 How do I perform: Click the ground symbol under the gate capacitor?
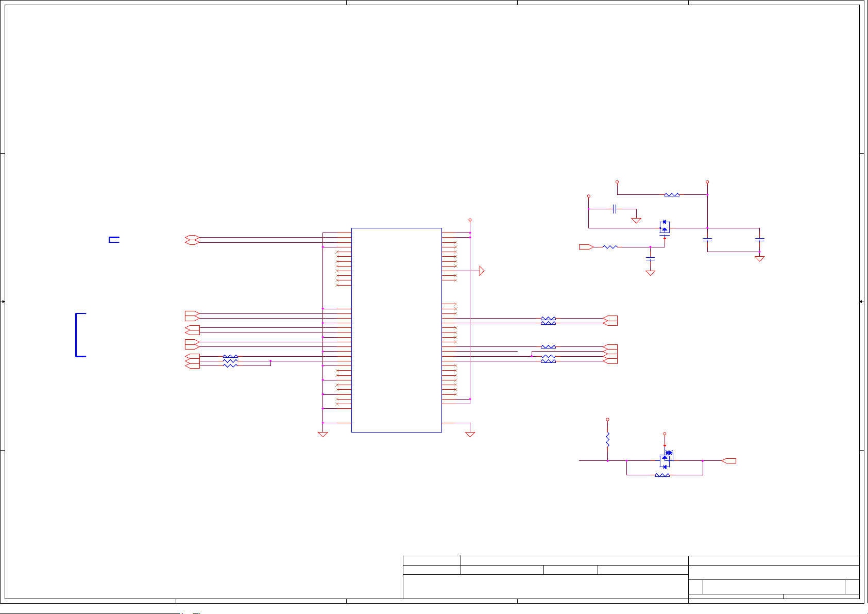650,273
